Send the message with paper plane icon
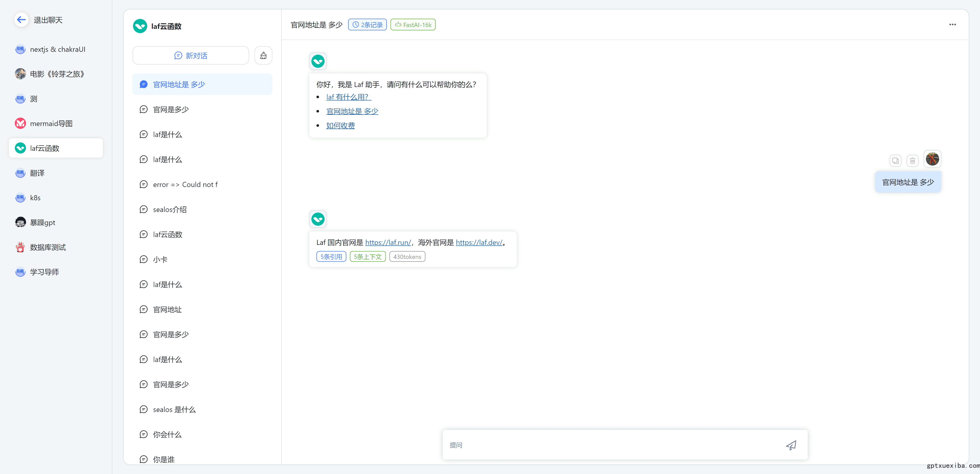Screen dimensions: 980x474 pyautogui.click(x=791, y=445)
